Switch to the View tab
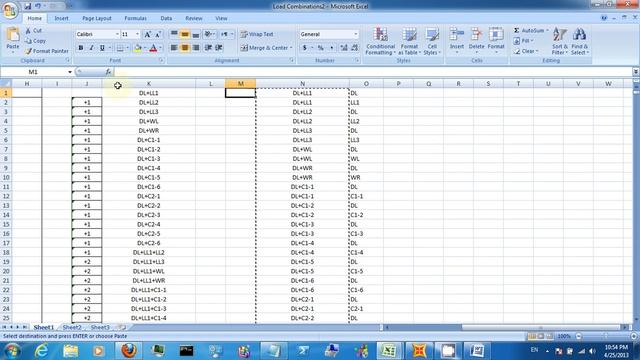The image size is (640, 360). point(221,18)
